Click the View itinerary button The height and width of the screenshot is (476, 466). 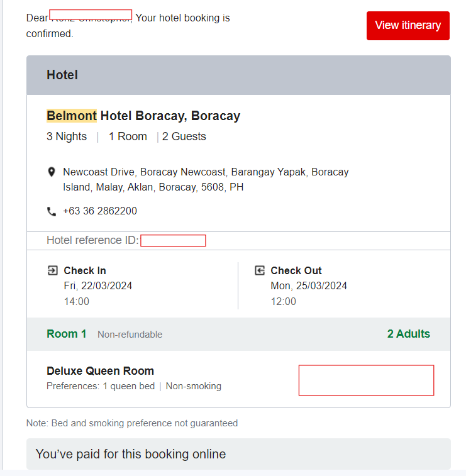coord(408,26)
